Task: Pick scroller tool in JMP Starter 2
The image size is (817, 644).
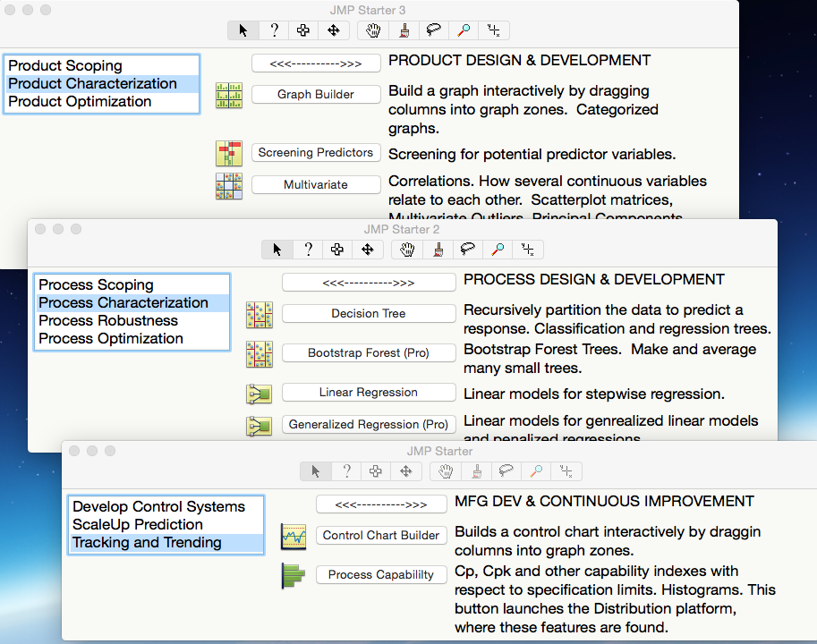Action: (x=368, y=250)
